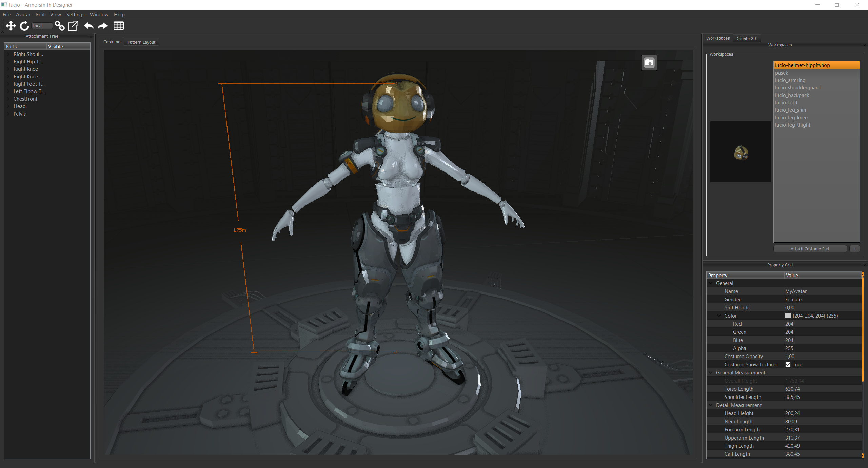Viewport: 868px width, 468px height.
Task: Expand the ChestFront tree node
Action: point(8,99)
